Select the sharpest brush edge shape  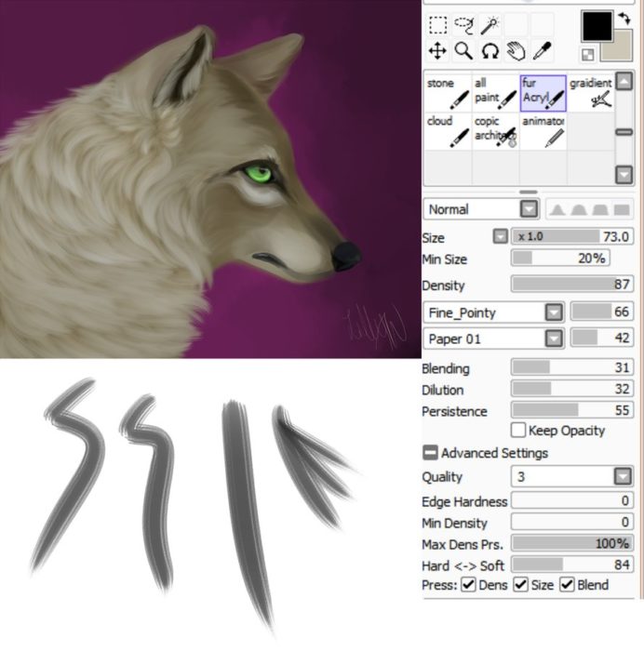[557, 209]
